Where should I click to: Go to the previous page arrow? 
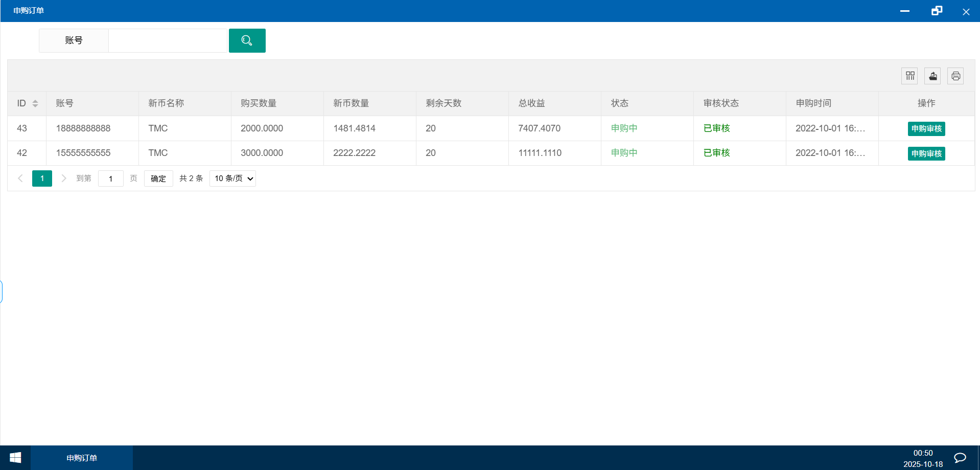[x=20, y=178]
